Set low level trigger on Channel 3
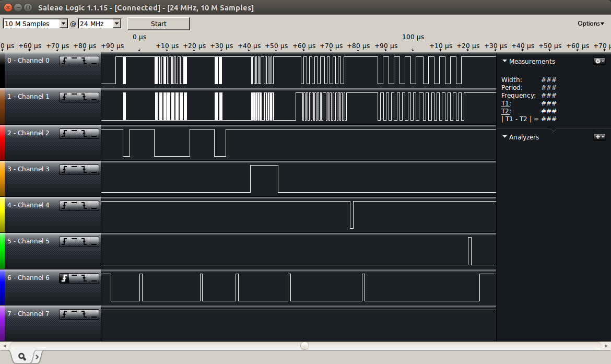611x364 pixels. click(94, 170)
